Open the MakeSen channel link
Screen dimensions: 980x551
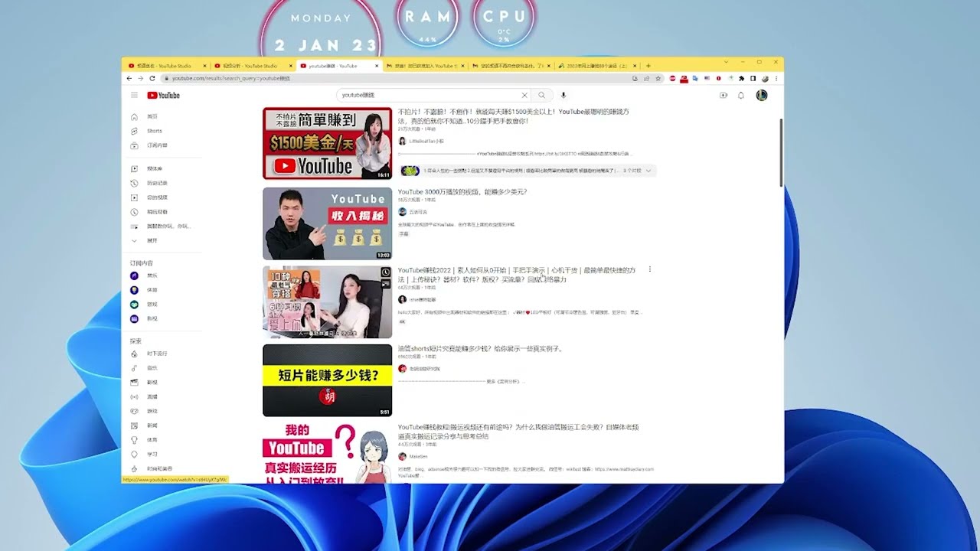[418, 457]
